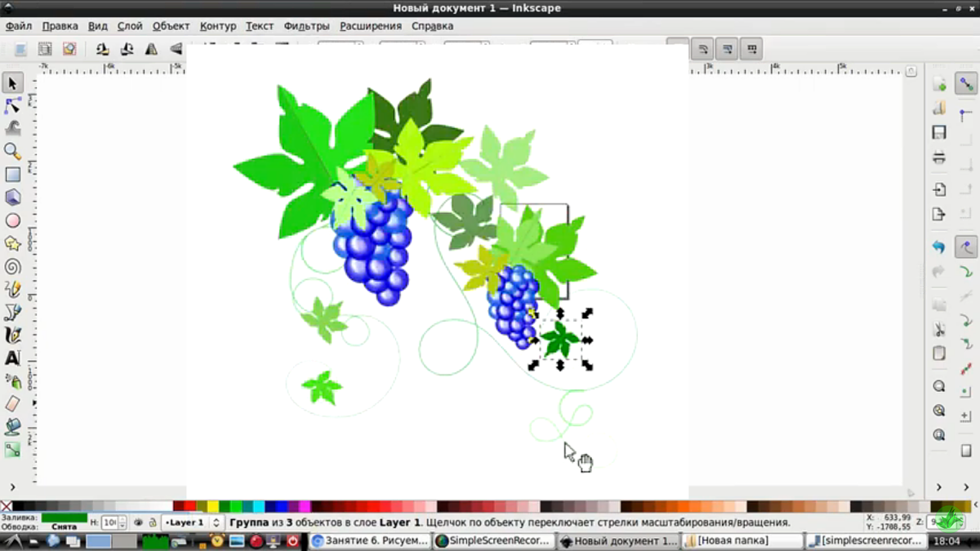Select the Rectangle tool
Image resolution: width=980 pixels, height=551 pixels.
point(13,174)
